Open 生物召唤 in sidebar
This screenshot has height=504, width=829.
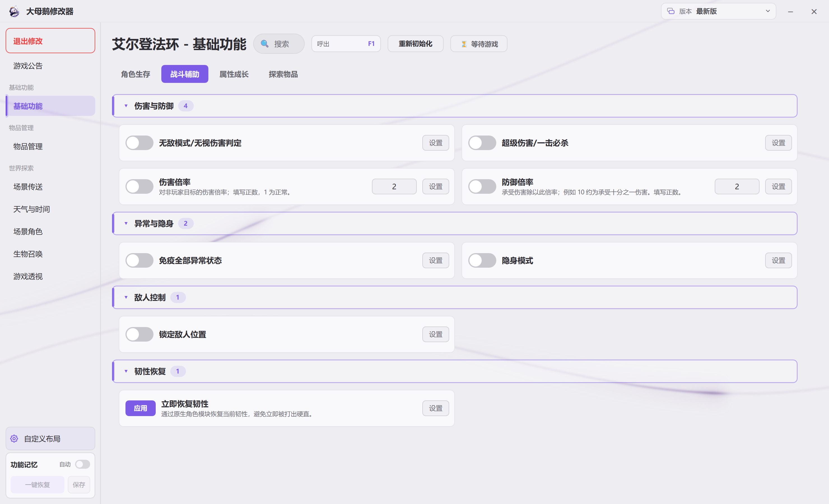click(50, 254)
